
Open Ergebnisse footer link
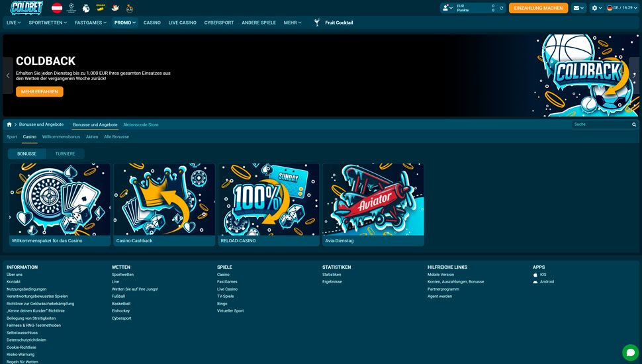point(332,282)
